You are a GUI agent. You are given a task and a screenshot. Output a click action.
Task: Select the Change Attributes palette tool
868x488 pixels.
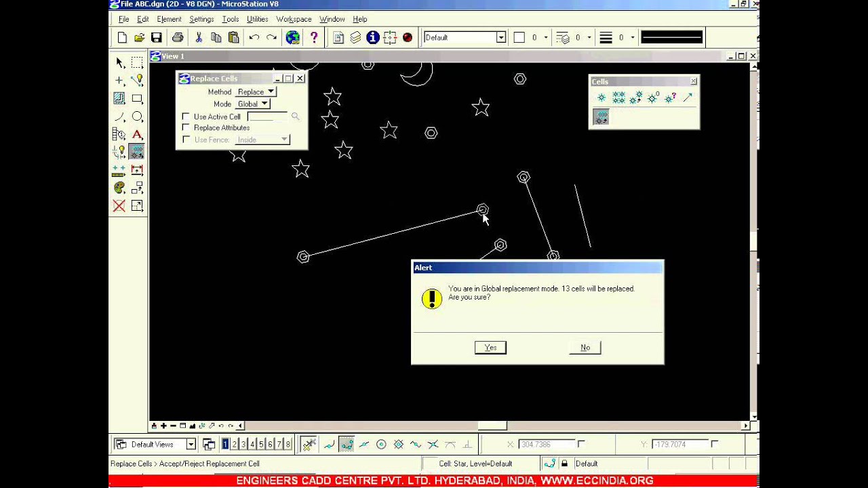click(119, 188)
